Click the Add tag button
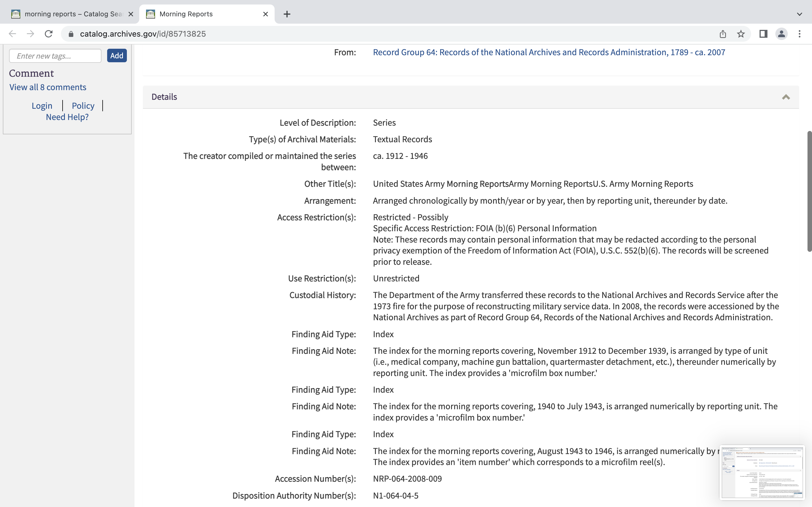The width and height of the screenshot is (812, 507). (117, 56)
